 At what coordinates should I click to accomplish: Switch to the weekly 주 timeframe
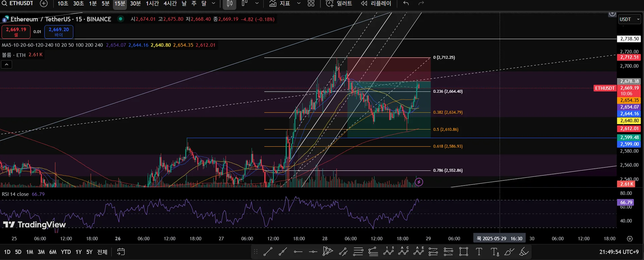click(x=194, y=3)
